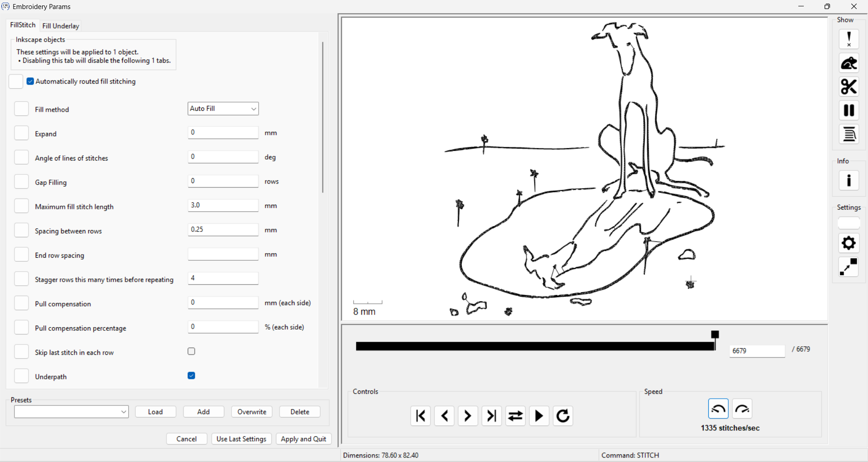Viewport: 868px width, 462px height.
Task: Click the Apply and Quit button
Action: [304, 439]
